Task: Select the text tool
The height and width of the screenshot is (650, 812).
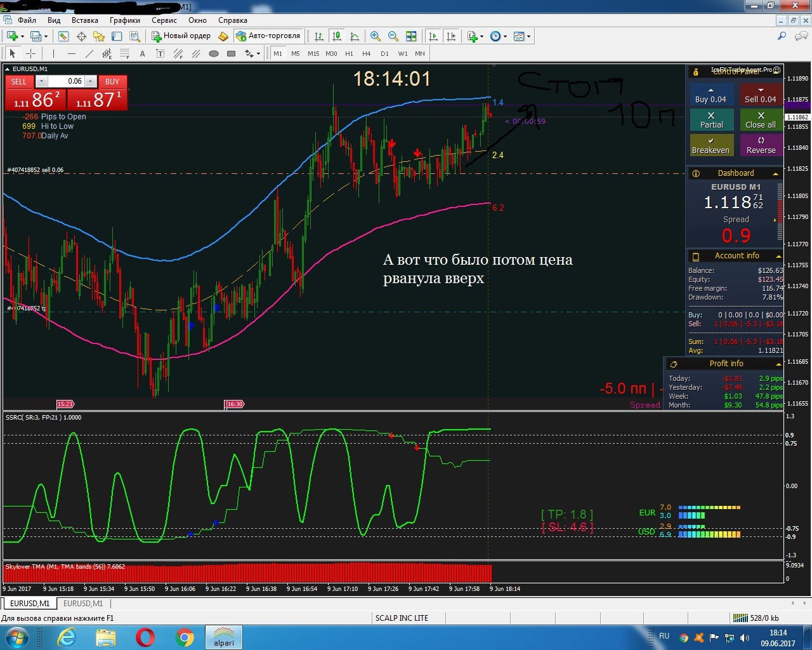Action: 142,53
